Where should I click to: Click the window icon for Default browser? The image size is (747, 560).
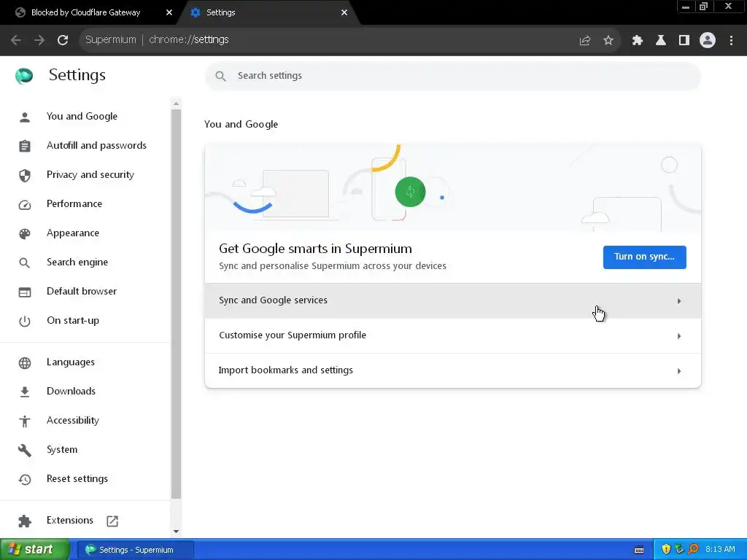(x=25, y=292)
